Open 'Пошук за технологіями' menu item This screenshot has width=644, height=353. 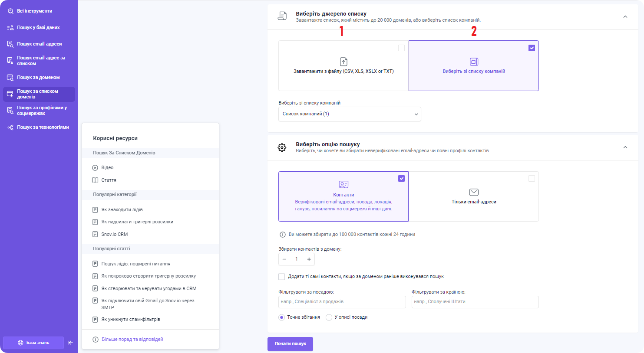[39, 127]
